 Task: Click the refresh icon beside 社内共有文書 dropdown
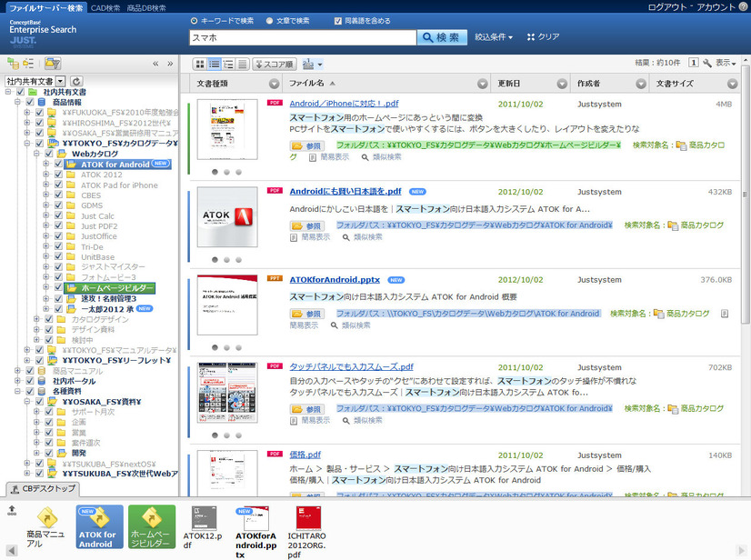76,82
